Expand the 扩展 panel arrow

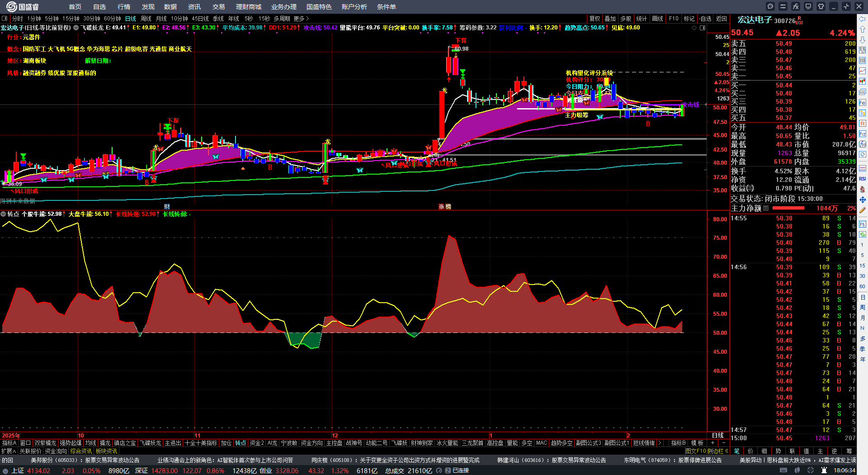tap(9, 451)
